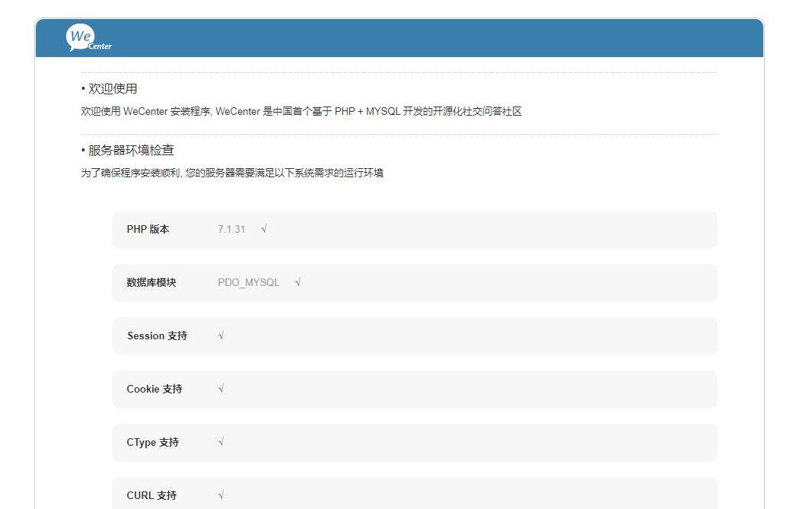Click the PHP version value 7.1.31
Image resolution: width=812 pixels, height=509 pixels.
coord(231,229)
